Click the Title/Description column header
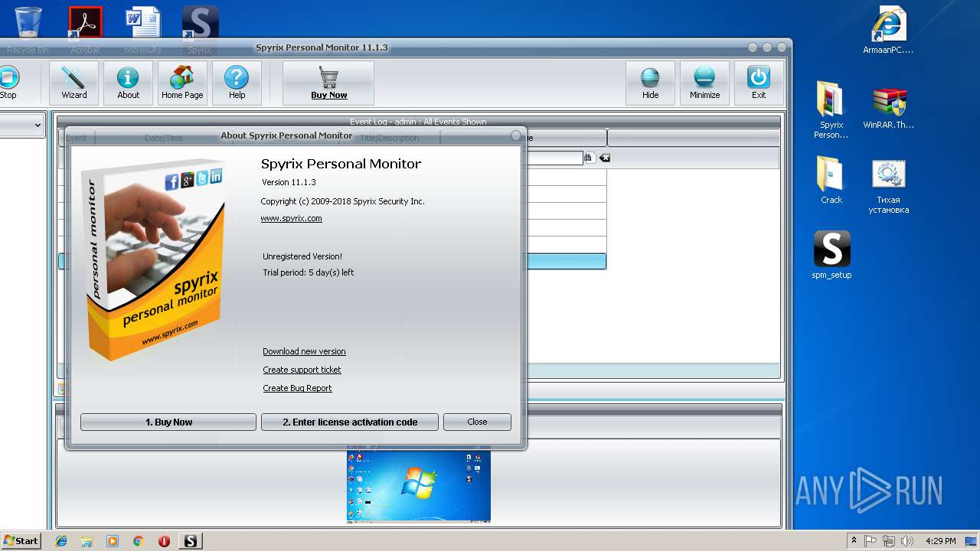The width and height of the screenshot is (980, 551). [x=389, y=138]
